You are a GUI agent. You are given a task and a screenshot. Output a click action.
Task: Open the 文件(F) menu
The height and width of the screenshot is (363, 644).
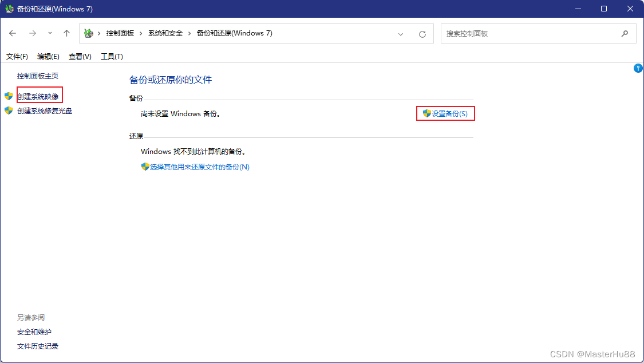(17, 56)
